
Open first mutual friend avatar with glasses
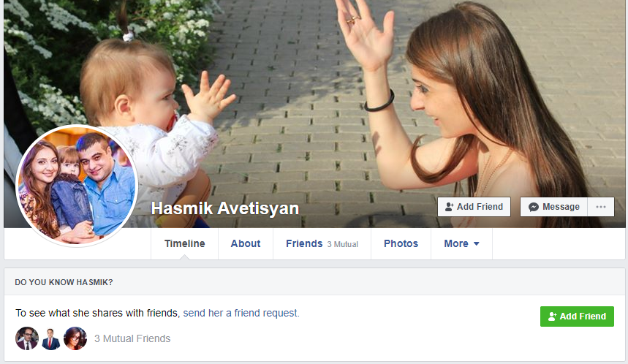point(27,338)
